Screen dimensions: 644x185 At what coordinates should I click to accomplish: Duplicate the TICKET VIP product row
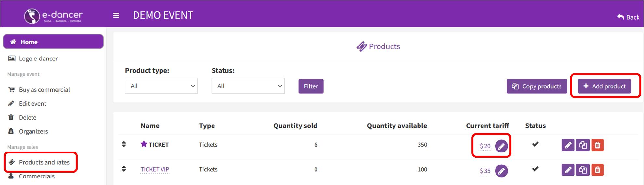pyautogui.click(x=583, y=170)
